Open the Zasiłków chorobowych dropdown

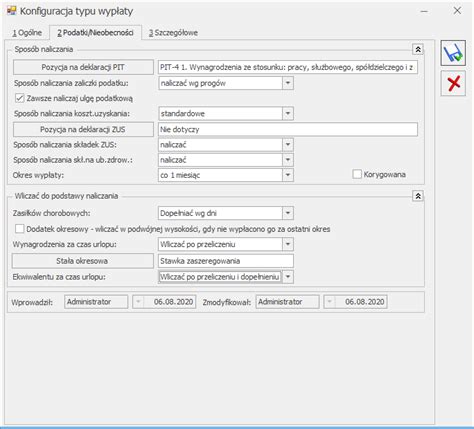click(288, 213)
